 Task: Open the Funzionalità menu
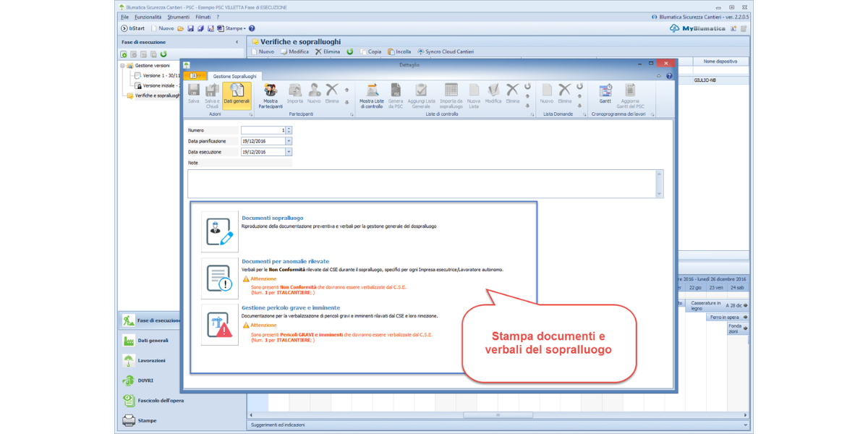[x=148, y=17]
